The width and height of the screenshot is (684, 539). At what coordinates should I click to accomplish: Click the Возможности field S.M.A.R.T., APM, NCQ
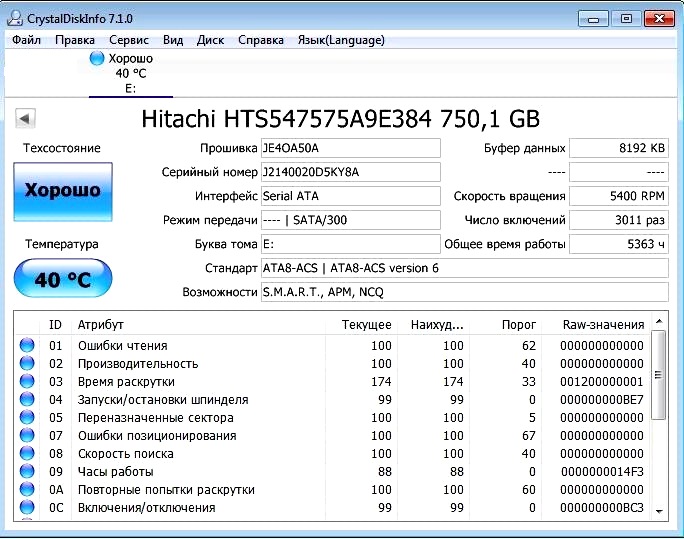pos(465,292)
